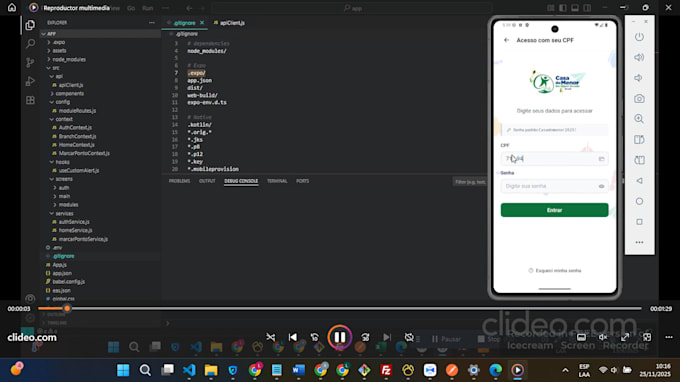This screenshot has width=680, height=382.
Task: Open the Source Control sidebar icon
Action: 30,62
